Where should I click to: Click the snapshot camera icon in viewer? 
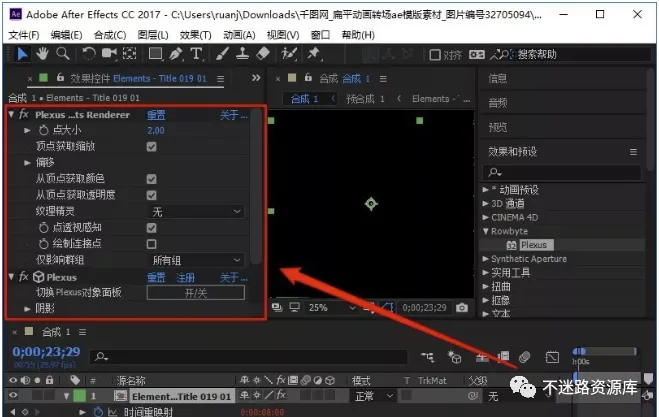pyautogui.click(x=462, y=308)
